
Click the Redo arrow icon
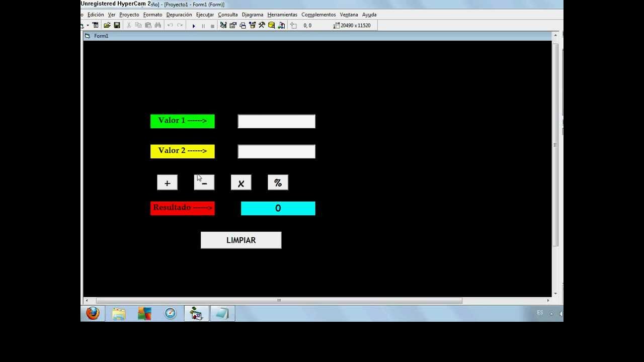(180, 25)
